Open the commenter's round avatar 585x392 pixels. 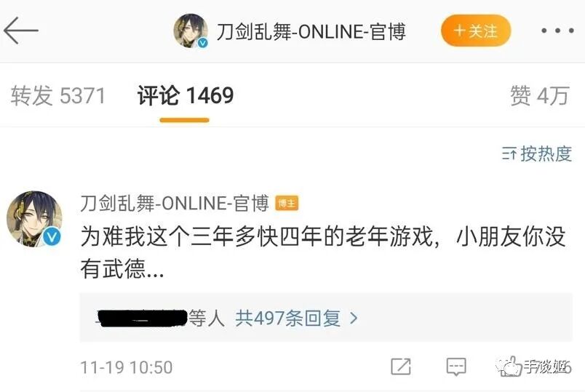pos(35,219)
